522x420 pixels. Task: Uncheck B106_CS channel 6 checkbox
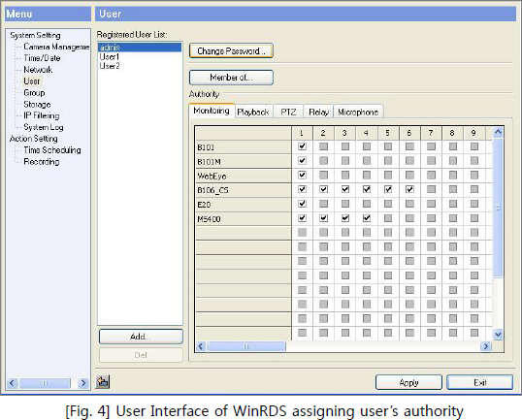click(x=409, y=189)
